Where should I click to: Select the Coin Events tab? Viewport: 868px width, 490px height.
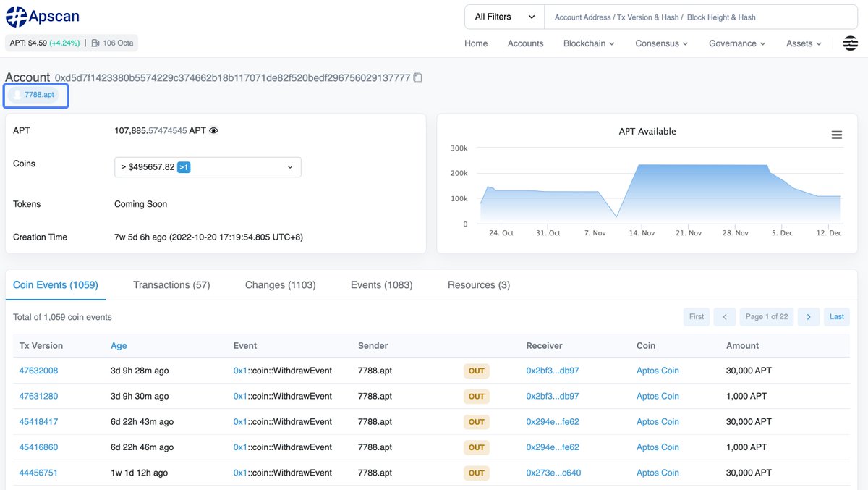point(56,285)
